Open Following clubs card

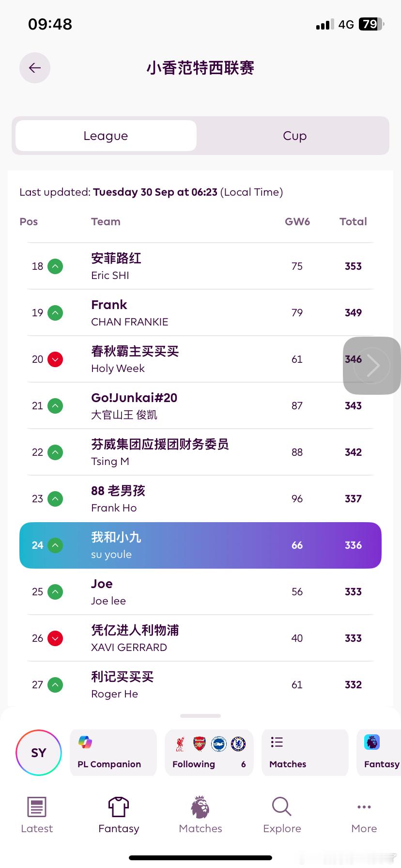coord(209,752)
